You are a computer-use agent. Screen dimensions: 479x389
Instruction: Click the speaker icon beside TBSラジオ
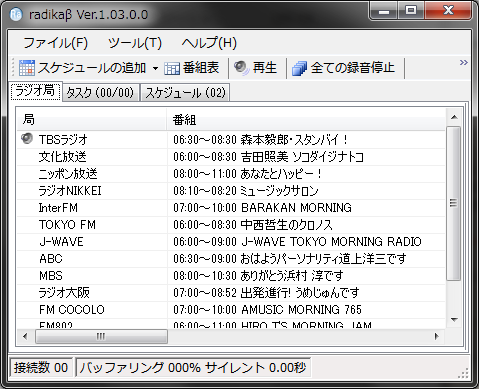[27, 138]
